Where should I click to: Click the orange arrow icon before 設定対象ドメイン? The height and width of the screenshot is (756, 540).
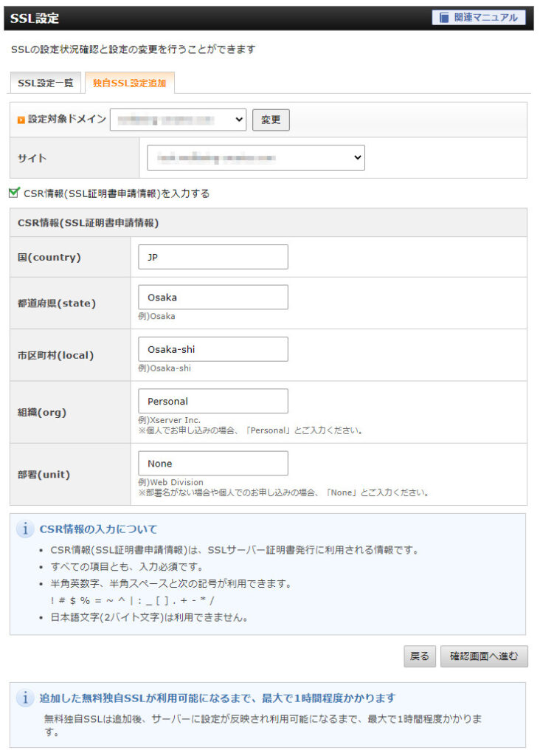pyautogui.click(x=21, y=120)
